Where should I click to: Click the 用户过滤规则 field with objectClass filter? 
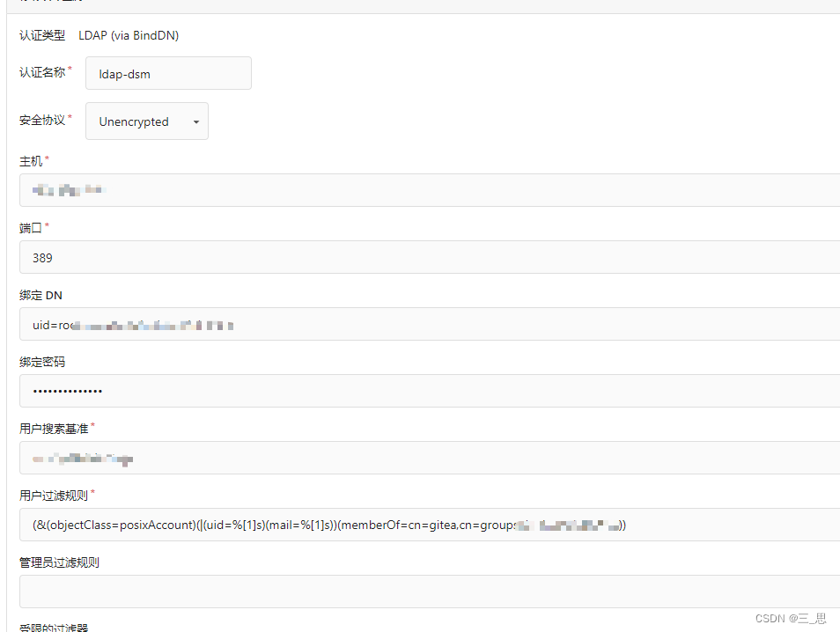pos(429,525)
